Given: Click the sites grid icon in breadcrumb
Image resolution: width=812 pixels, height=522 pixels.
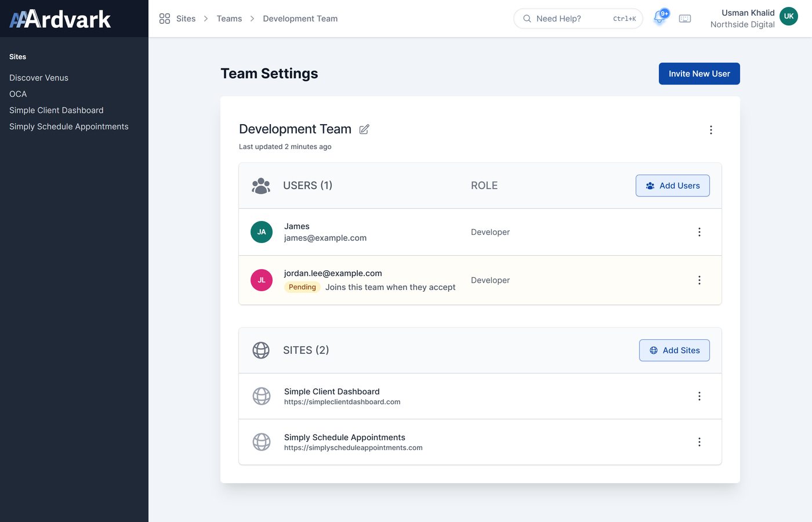Looking at the screenshot, I should point(165,19).
